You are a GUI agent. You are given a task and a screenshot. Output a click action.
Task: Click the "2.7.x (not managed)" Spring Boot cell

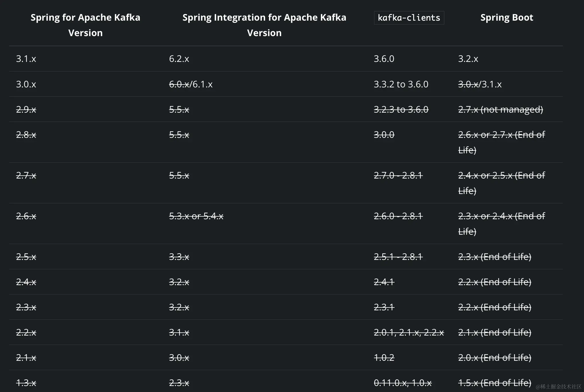pos(500,109)
